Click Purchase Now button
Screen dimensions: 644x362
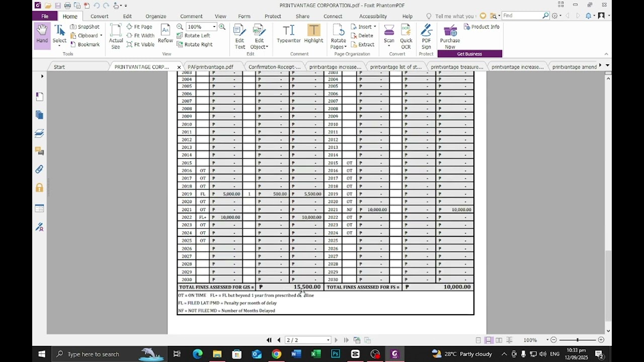click(450, 36)
